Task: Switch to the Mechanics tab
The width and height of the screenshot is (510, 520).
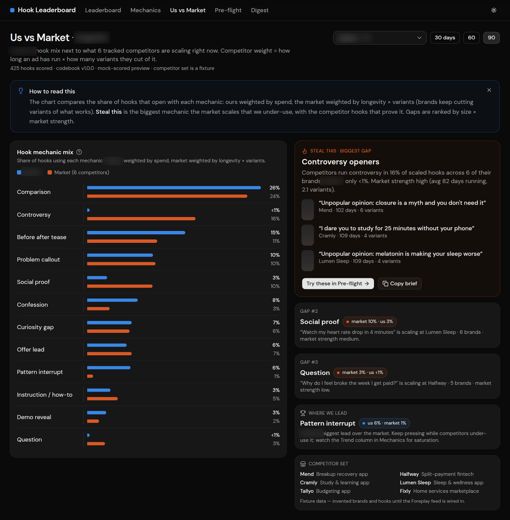Action: point(145,10)
